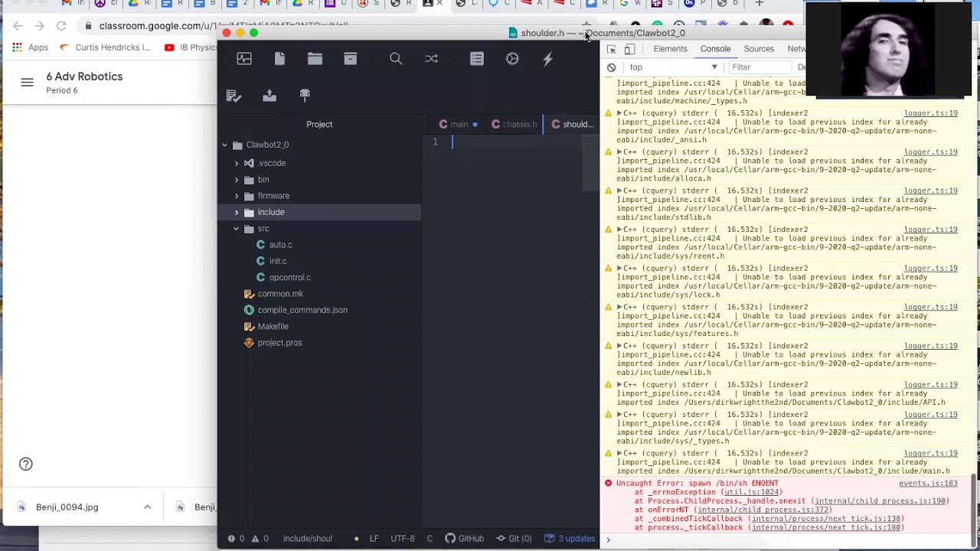This screenshot has width=980, height=551.
Task: Open the Git (0) status bar panel
Action: [x=514, y=539]
